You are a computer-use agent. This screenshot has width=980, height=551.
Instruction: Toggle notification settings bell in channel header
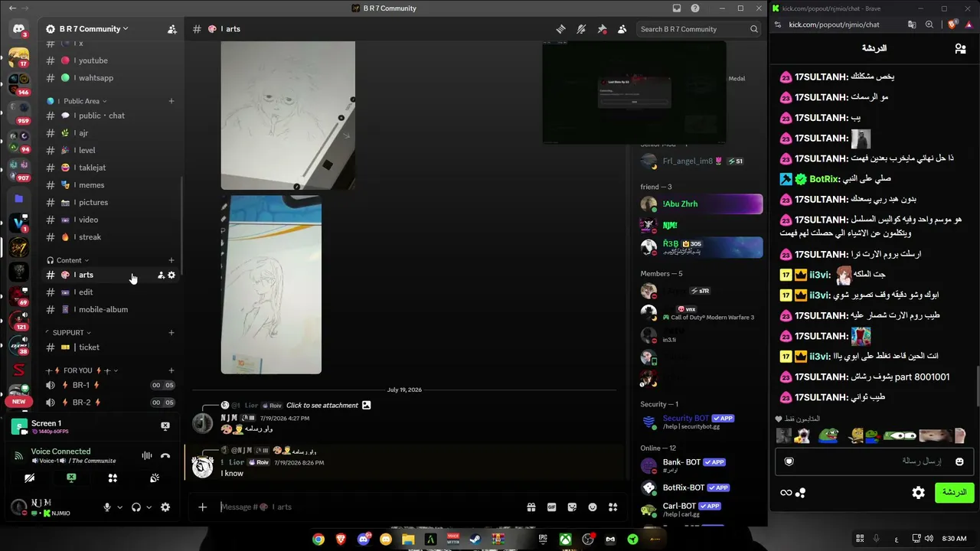coord(582,29)
